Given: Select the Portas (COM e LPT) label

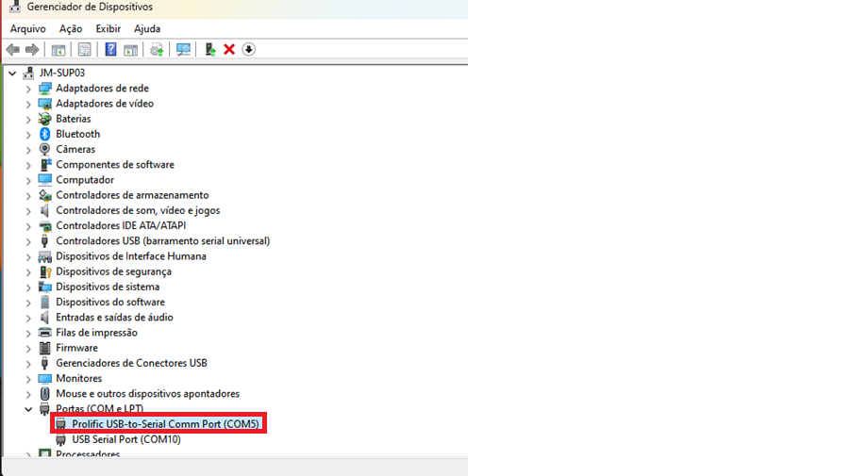Looking at the screenshot, I should (x=100, y=408).
